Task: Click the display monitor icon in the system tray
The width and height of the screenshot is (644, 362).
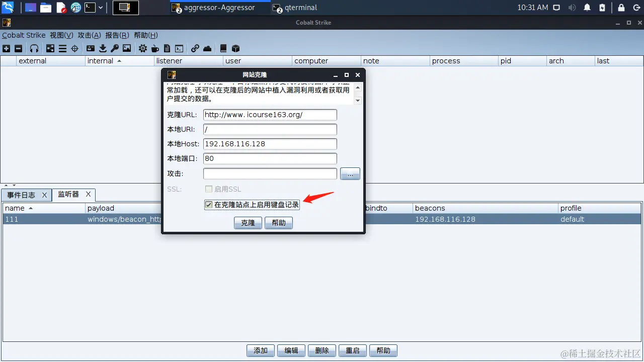Action: pyautogui.click(x=556, y=8)
